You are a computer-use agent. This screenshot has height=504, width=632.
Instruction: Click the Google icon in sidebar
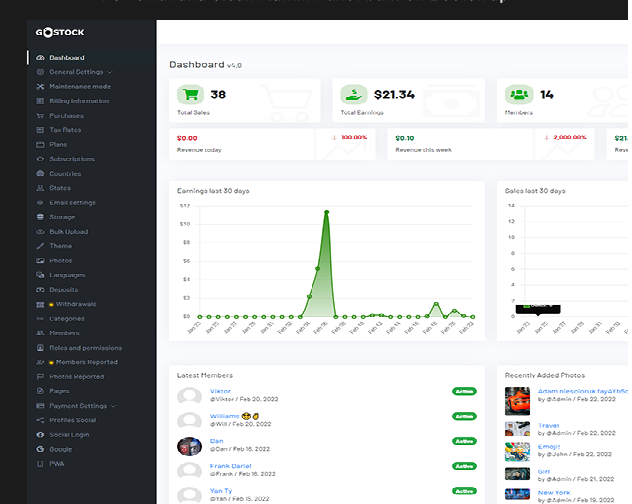(40, 449)
